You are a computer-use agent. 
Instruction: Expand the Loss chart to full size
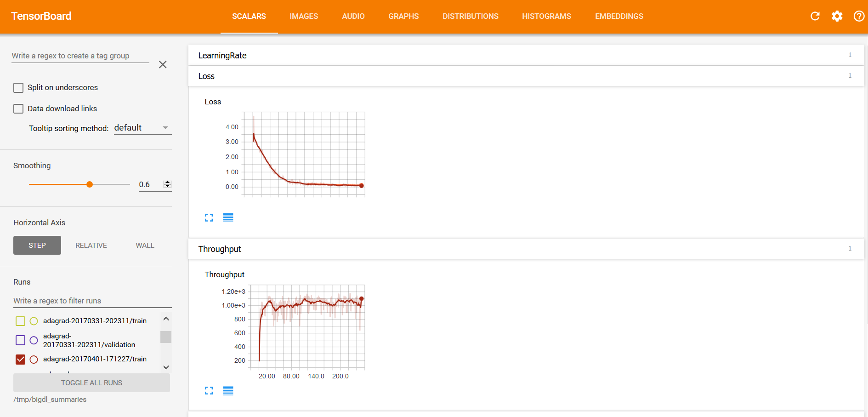pos(209,218)
